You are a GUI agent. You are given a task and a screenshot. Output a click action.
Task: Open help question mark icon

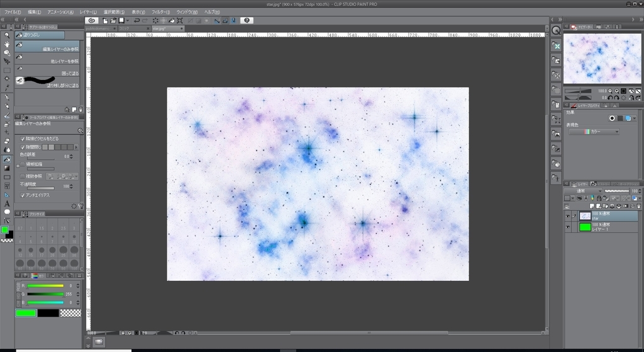point(247,20)
